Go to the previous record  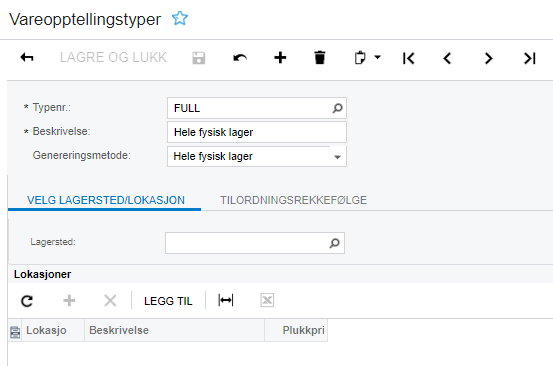[x=447, y=58]
